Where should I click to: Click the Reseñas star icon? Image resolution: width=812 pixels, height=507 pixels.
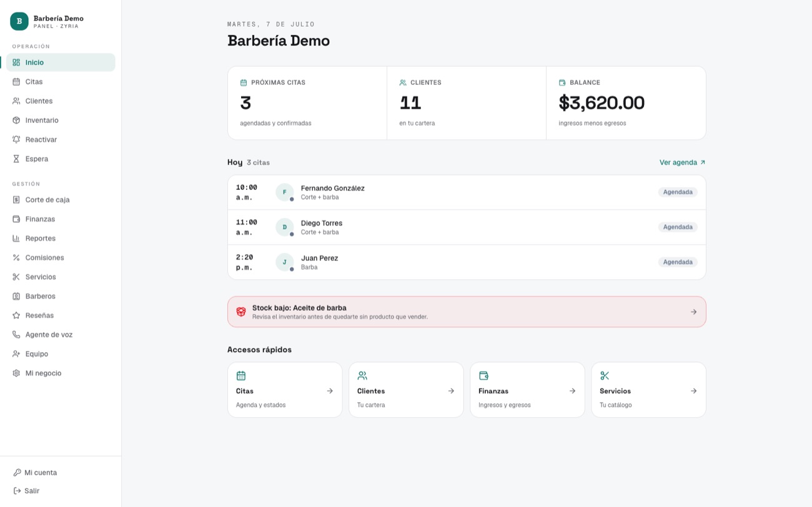point(16,315)
